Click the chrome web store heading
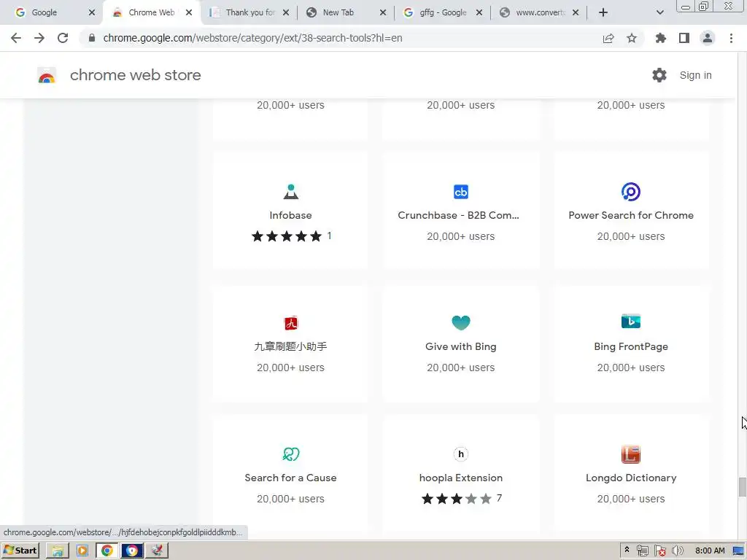 click(135, 75)
